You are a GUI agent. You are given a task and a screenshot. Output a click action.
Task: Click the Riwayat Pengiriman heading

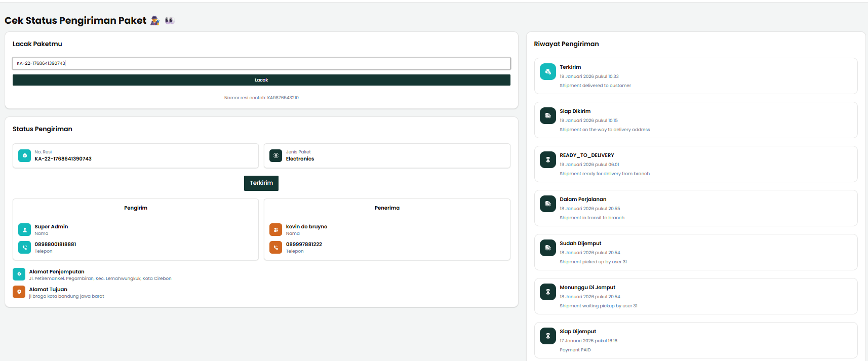(566, 44)
